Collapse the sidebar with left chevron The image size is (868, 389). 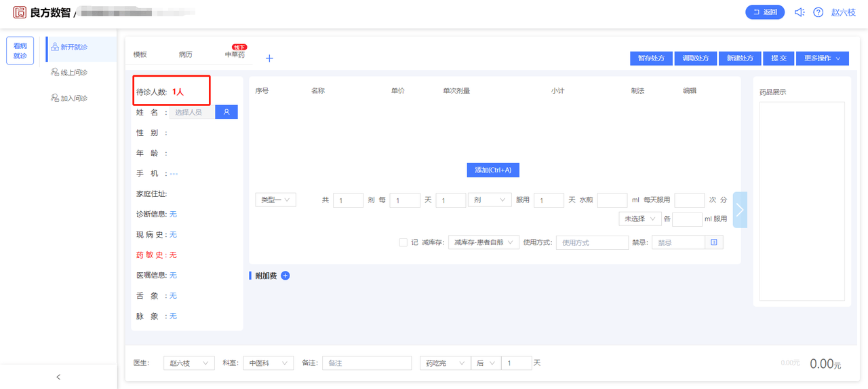coord(58,377)
